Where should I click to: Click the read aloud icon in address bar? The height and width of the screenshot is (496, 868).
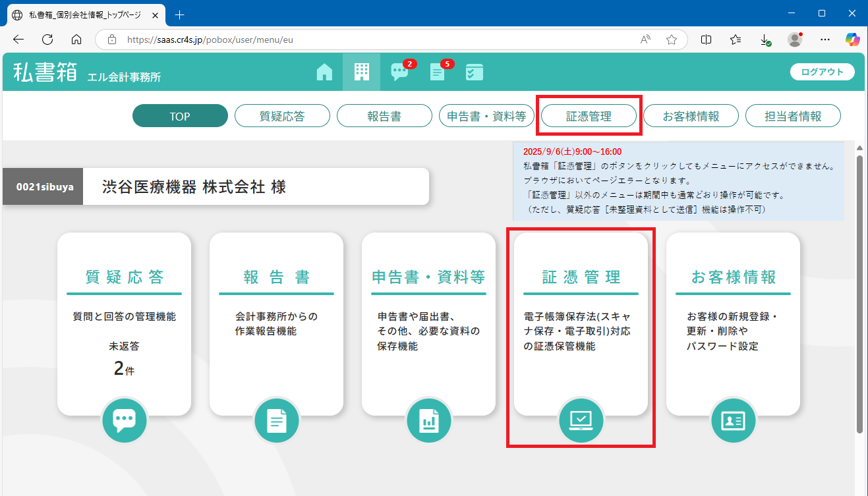[645, 40]
